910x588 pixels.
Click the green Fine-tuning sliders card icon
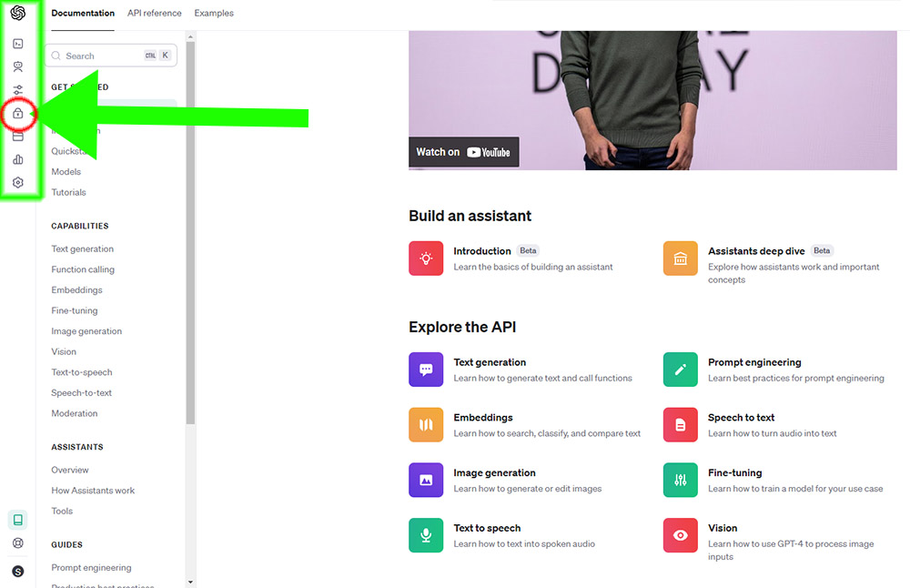(680, 480)
